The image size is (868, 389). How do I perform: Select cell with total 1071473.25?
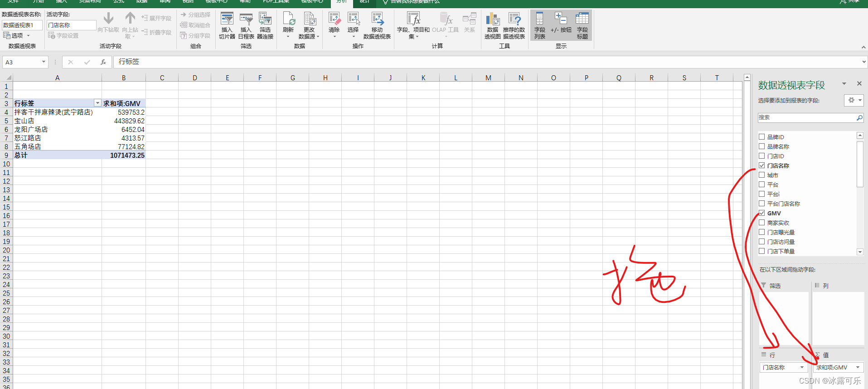124,155
